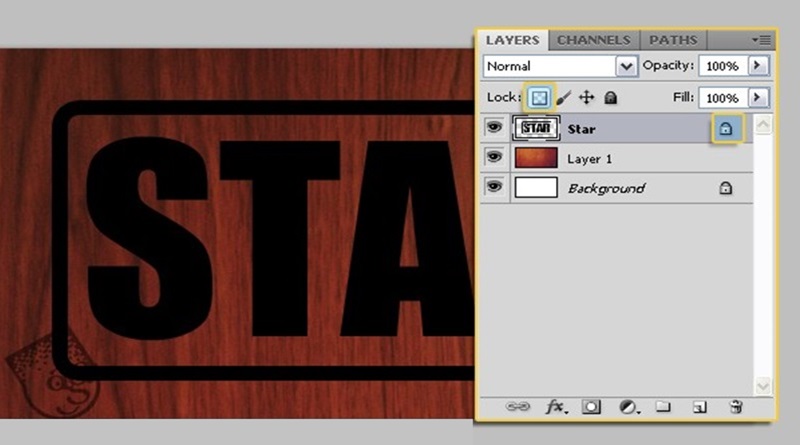
Task: Create a new layer
Action: pos(699,407)
